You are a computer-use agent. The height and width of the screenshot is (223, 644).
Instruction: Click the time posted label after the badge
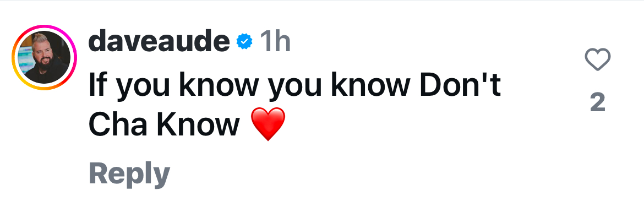click(275, 41)
